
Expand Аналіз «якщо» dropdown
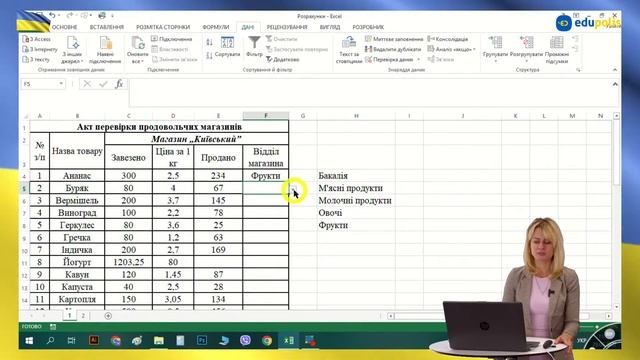coord(474,49)
